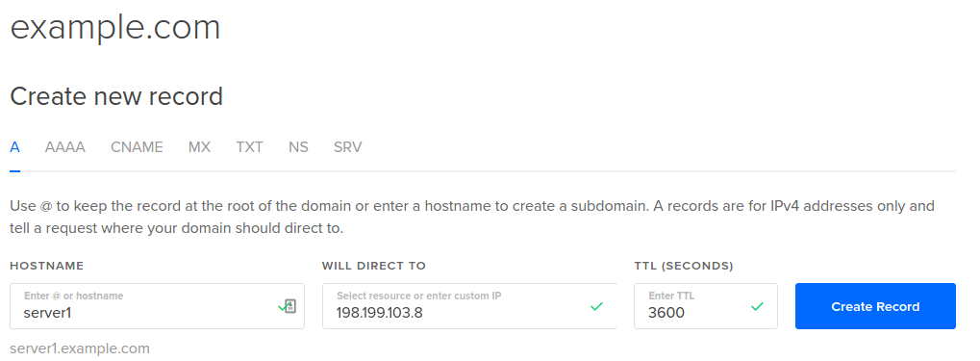Screen dimensions: 980x361
Task: Click the green checkmark beside 198.199.103.8
Action: (597, 306)
